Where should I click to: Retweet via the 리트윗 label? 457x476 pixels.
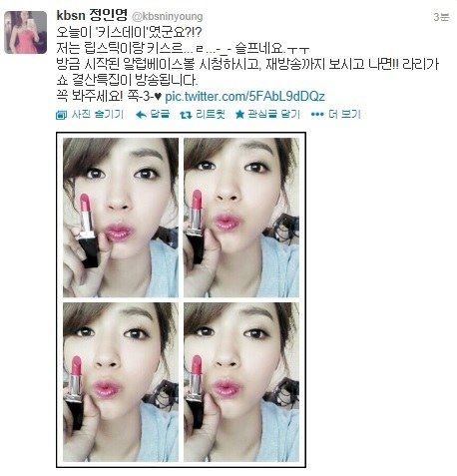(x=211, y=115)
